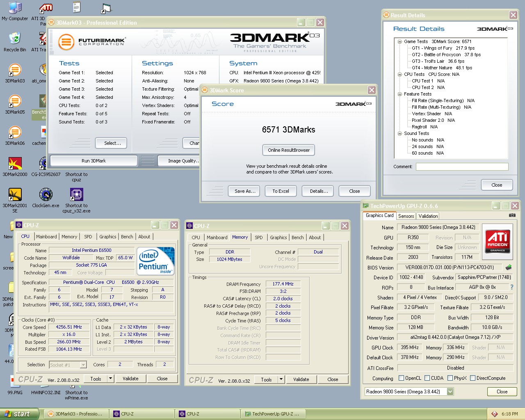Collapse the CPU Tests tree node
The height and width of the screenshot is (420, 525).
399,74
